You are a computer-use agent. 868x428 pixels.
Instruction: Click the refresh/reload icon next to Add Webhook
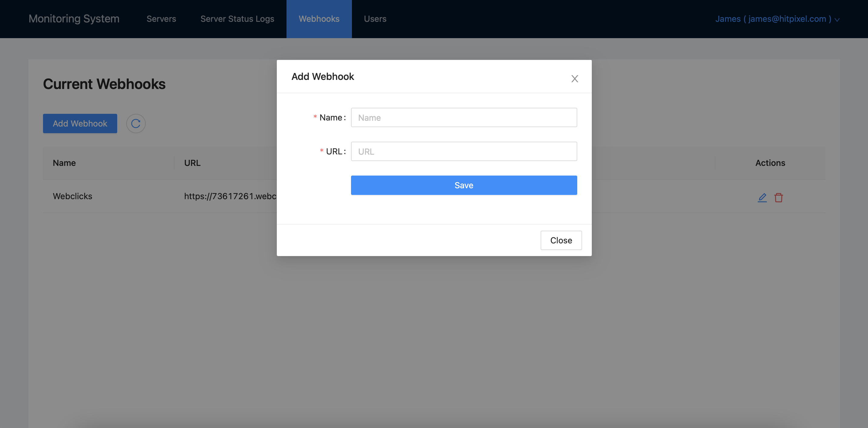(x=135, y=123)
